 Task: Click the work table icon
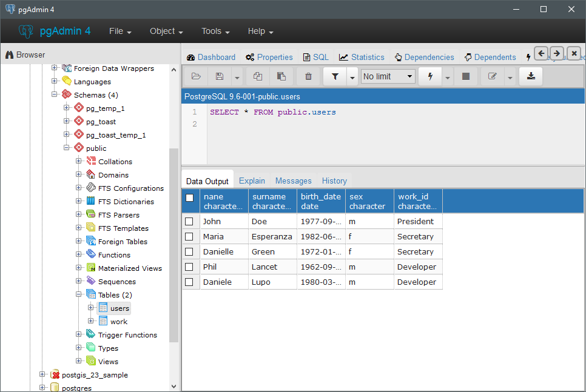[x=103, y=322]
